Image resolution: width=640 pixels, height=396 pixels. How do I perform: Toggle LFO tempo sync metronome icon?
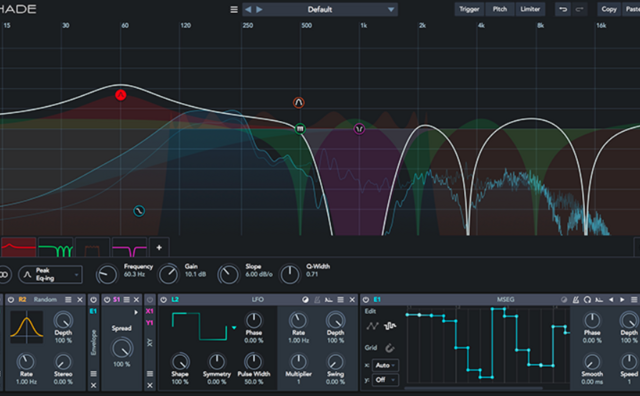pyautogui.click(x=317, y=300)
